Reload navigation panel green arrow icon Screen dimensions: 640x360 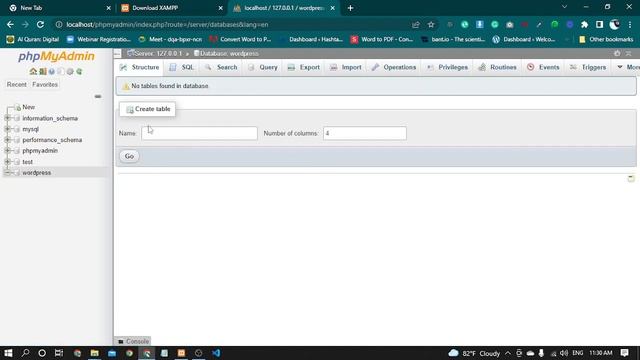(x=79, y=71)
